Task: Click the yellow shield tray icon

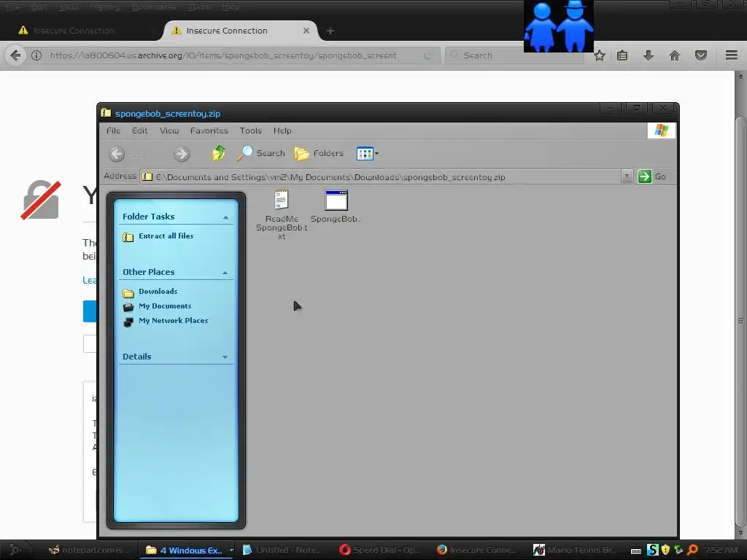Action: [665, 550]
